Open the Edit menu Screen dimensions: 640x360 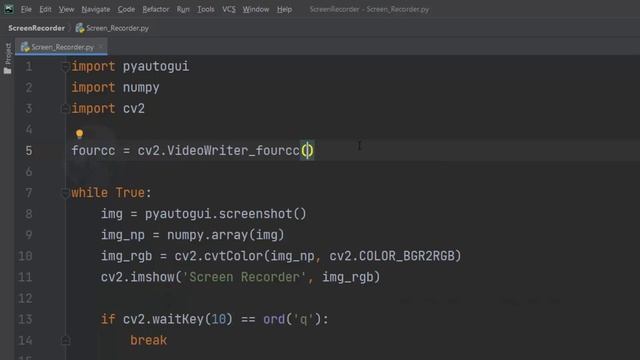point(45,9)
